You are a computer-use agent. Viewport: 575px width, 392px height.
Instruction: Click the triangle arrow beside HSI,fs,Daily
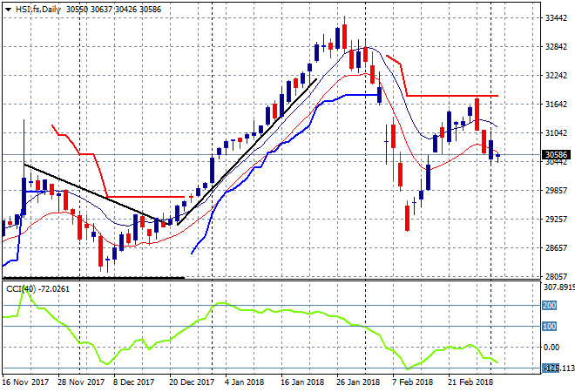[x=8, y=10]
